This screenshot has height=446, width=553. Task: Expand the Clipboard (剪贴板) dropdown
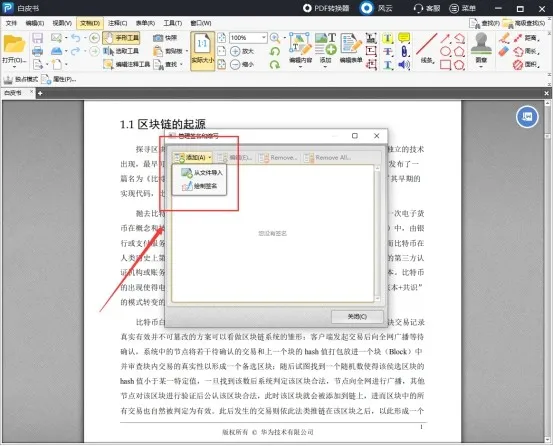click(x=187, y=51)
